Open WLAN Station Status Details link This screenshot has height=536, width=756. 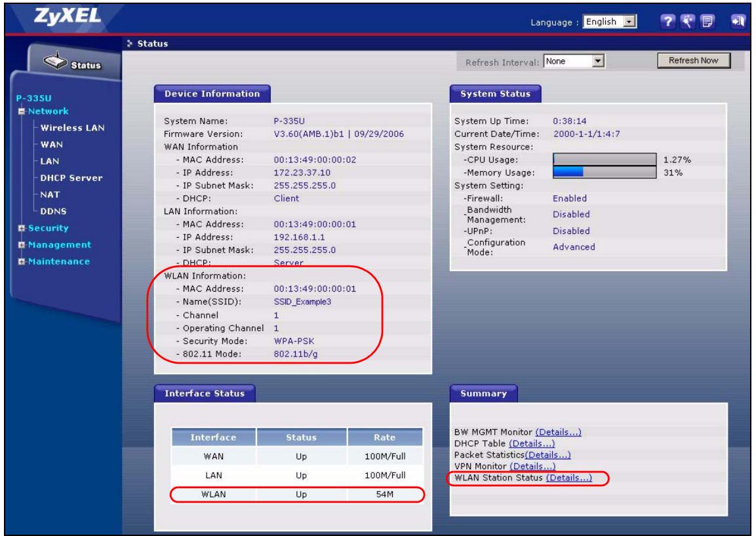click(x=569, y=478)
